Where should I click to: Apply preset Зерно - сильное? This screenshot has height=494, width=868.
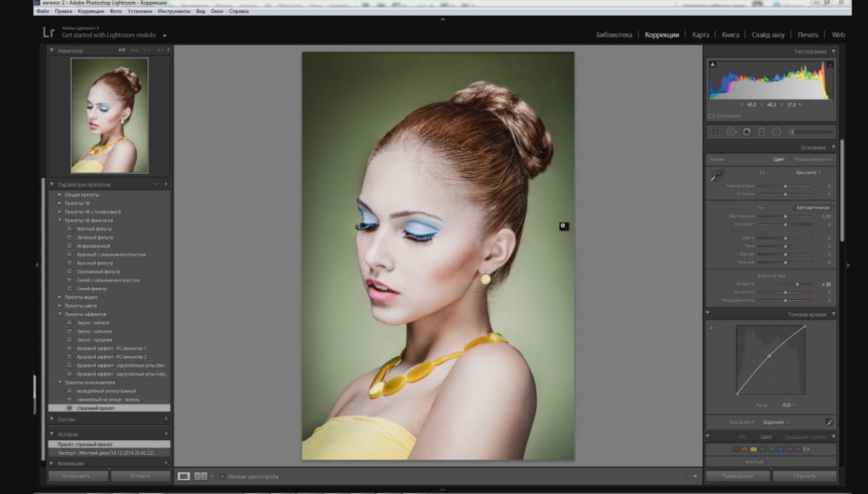coord(94,331)
